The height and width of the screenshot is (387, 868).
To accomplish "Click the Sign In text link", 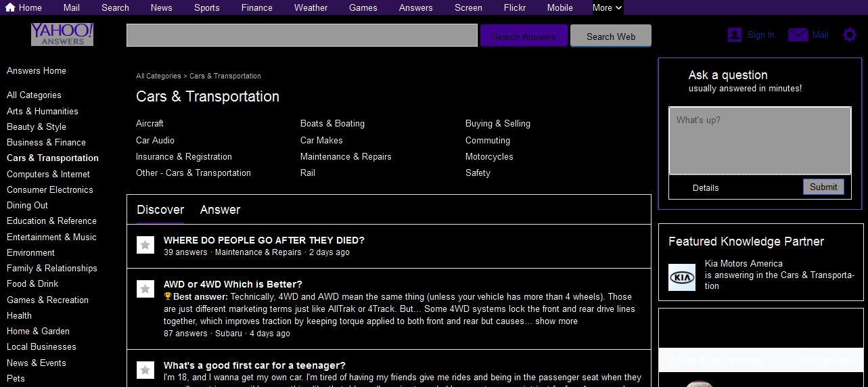I will pos(761,35).
